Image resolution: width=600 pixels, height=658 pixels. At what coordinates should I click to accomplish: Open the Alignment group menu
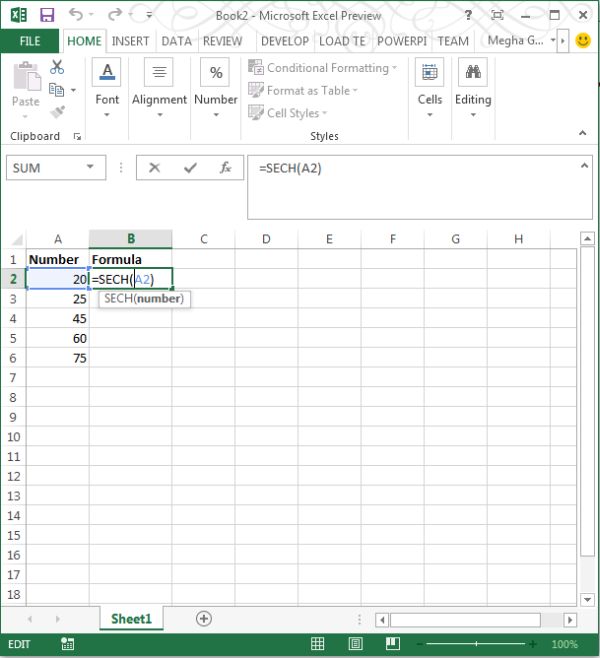click(159, 89)
